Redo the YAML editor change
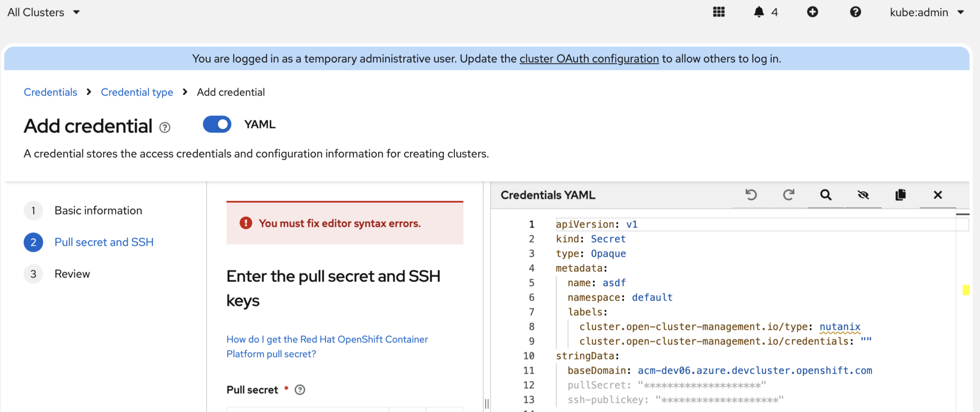Viewport: 980px width, 412px height. [x=788, y=195]
